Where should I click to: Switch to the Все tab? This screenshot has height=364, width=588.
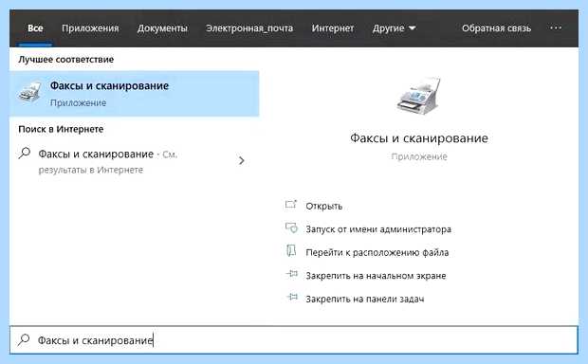click(35, 28)
